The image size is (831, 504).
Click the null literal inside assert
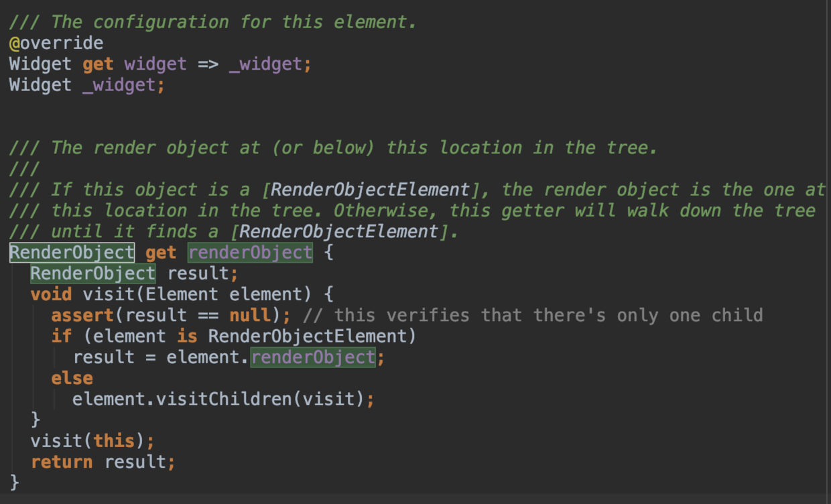click(251, 315)
